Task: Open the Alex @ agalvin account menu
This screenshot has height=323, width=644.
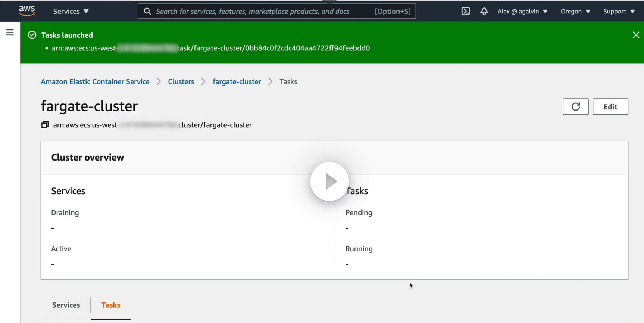Action: tap(522, 11)
